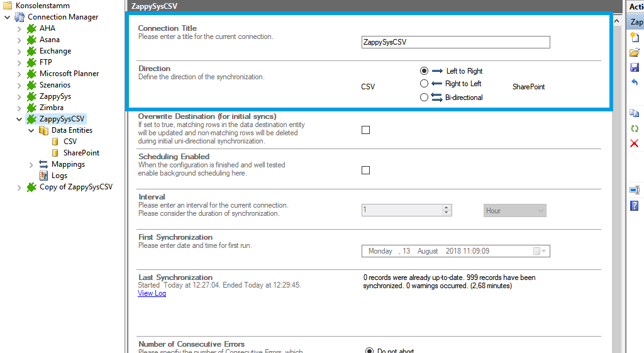Tick the Scheduling Enabled checkbox
This screenshot has height=353, width=644.
point(365,171)
